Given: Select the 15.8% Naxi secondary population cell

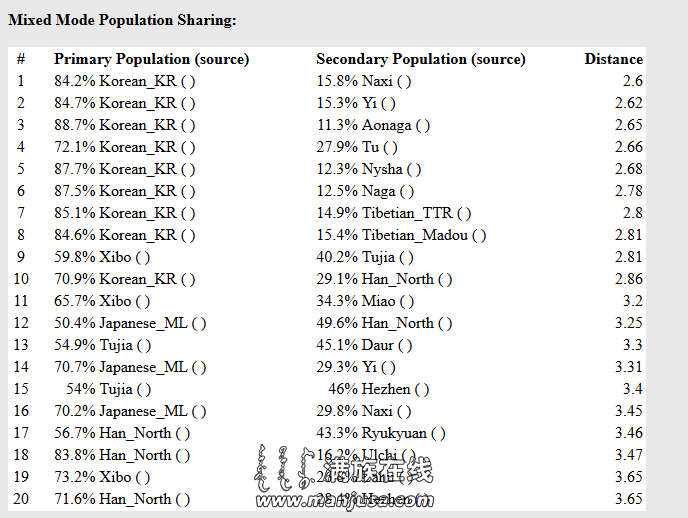Looking at the screenshot, I should pyautogui.click(x=364, y=81).
